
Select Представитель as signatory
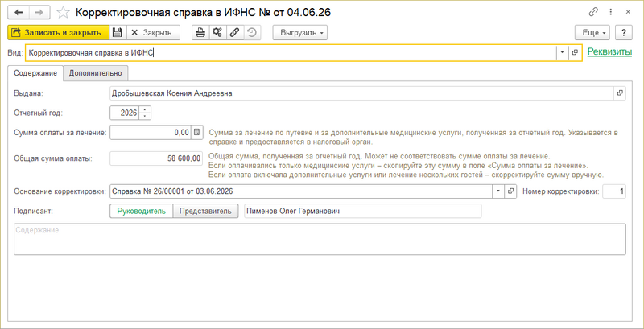click(x=205, y=212)
